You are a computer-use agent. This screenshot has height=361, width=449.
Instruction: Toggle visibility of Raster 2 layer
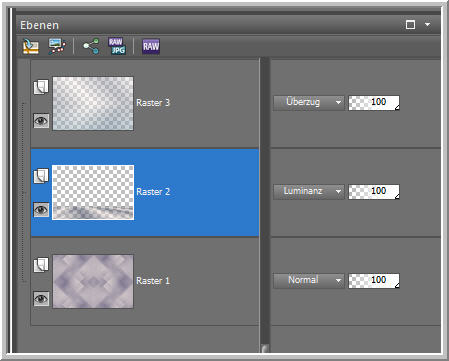pos(41,210)
